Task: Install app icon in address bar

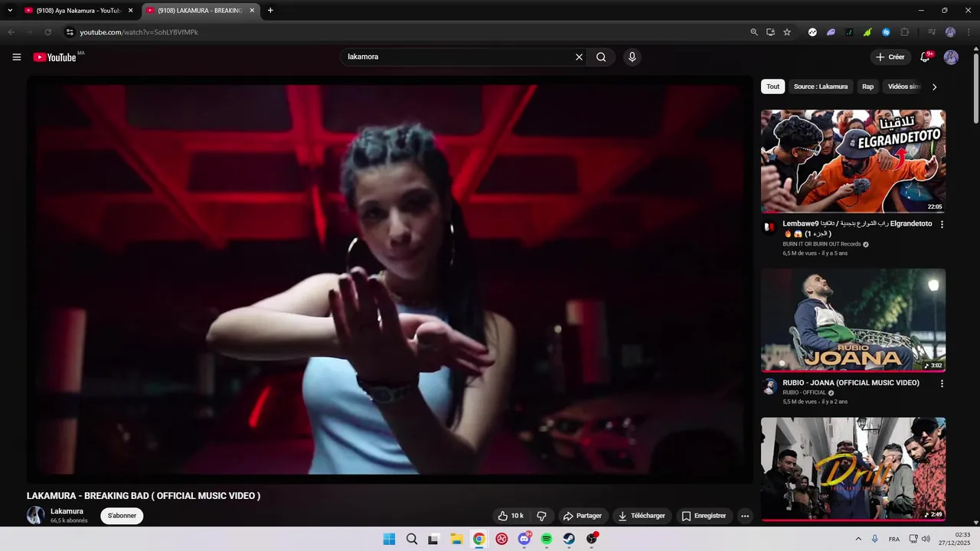Action: point(770,32)
